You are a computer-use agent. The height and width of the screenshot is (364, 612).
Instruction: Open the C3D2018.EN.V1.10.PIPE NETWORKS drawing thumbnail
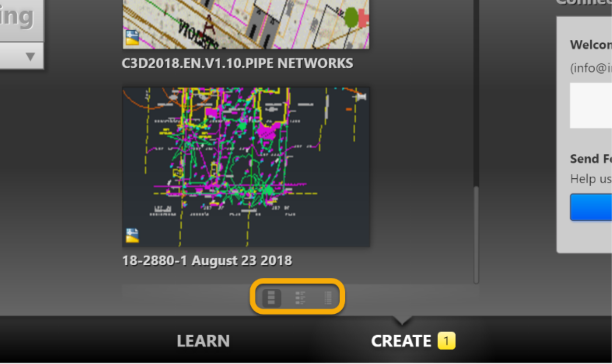[246, 24]
